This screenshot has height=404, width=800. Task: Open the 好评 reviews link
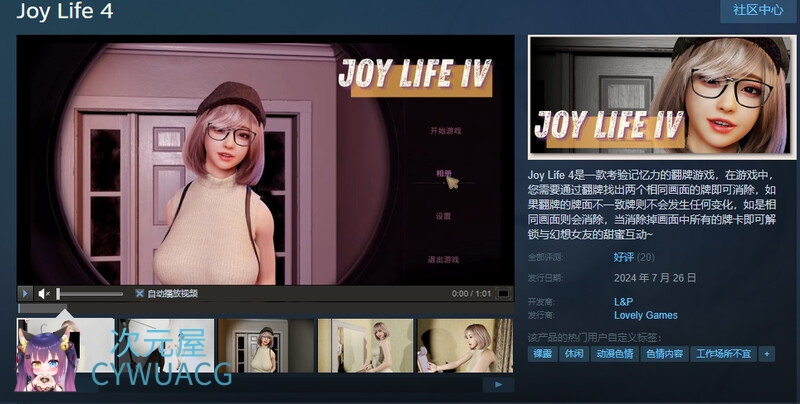coord(623,257)
